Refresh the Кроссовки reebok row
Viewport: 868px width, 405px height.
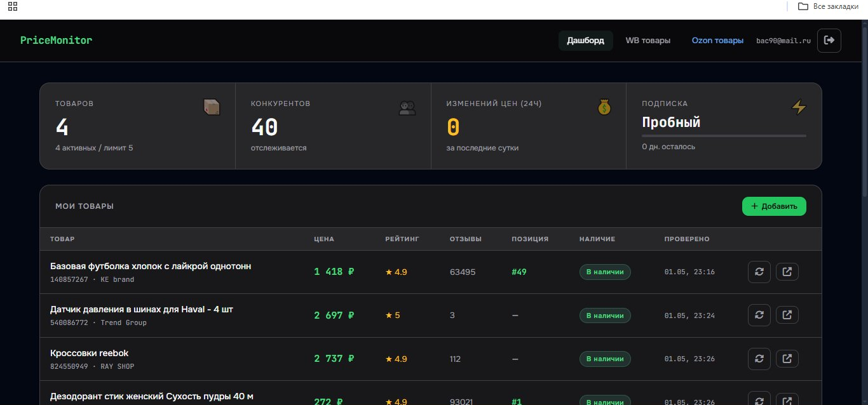759,359
